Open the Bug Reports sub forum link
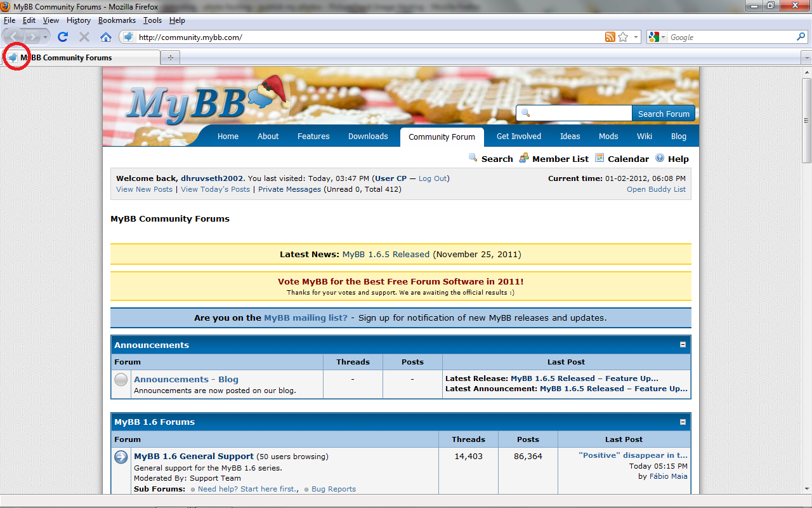The width and height of the screenshot is (812, 508). (x=334, y=489)
